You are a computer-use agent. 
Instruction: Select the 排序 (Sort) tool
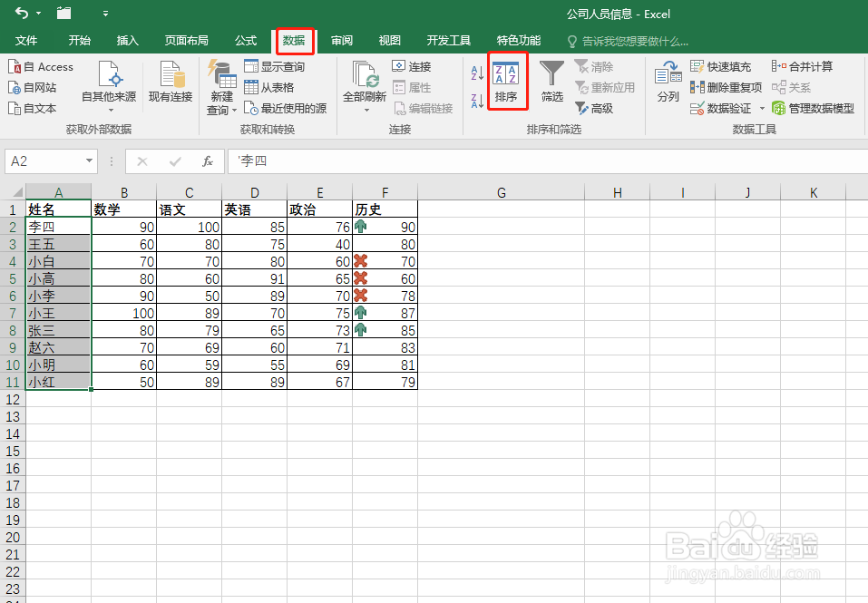click(507, 81)
